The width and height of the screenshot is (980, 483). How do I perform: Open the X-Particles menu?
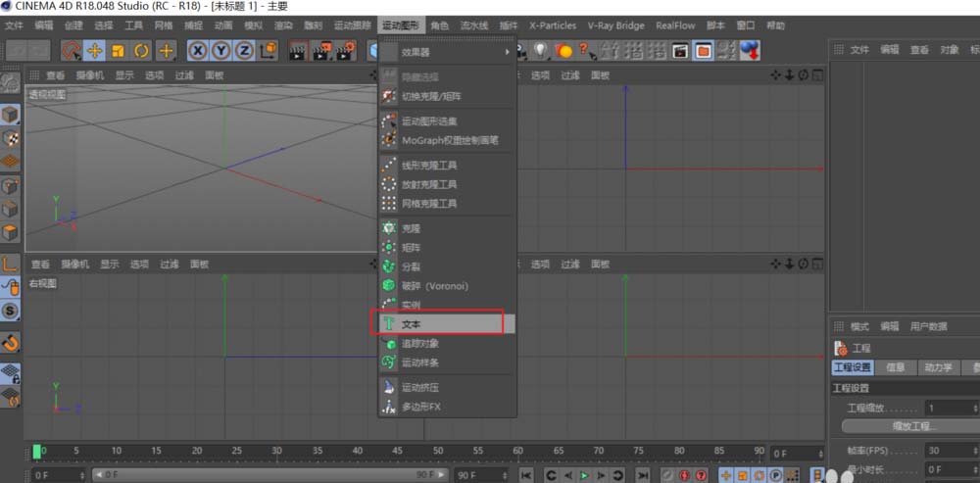pos(553,25)
